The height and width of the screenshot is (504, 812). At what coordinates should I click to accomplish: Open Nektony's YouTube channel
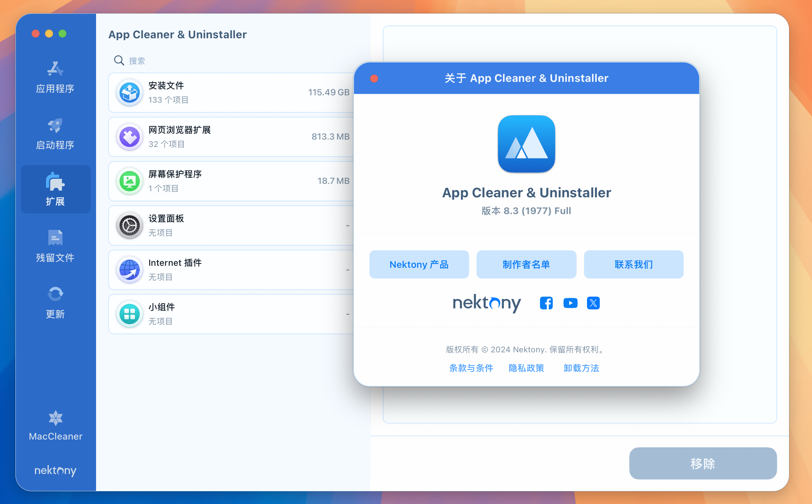[570, 303]
